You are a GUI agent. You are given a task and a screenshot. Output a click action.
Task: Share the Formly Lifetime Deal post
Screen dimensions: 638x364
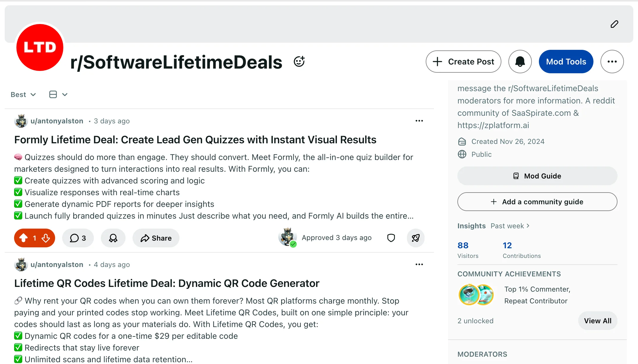[x=156, y=238]
